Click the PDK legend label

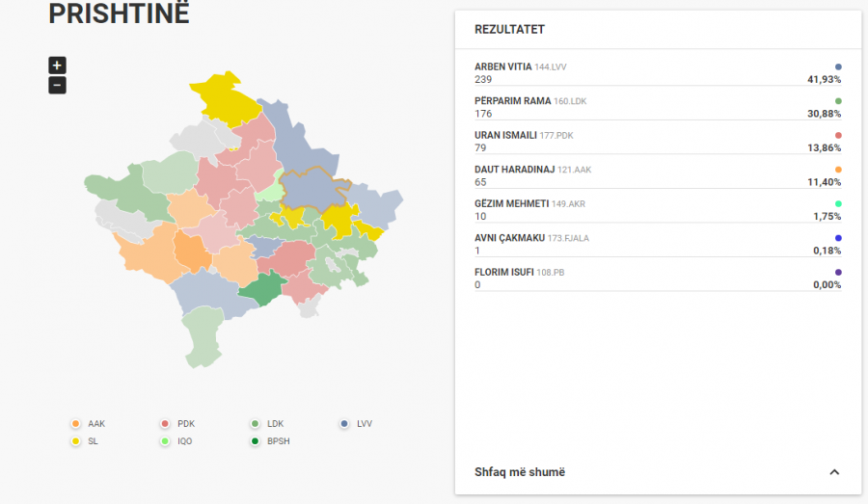[x=186, y=424]
